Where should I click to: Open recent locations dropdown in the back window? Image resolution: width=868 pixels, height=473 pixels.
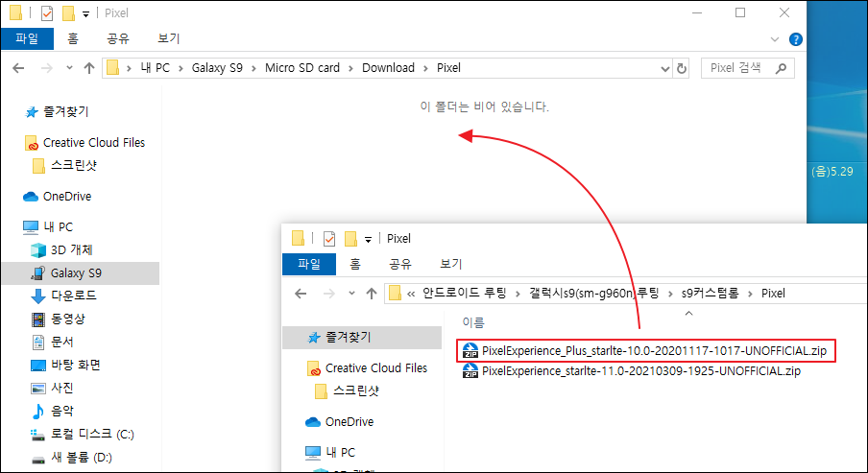[69, 68]
